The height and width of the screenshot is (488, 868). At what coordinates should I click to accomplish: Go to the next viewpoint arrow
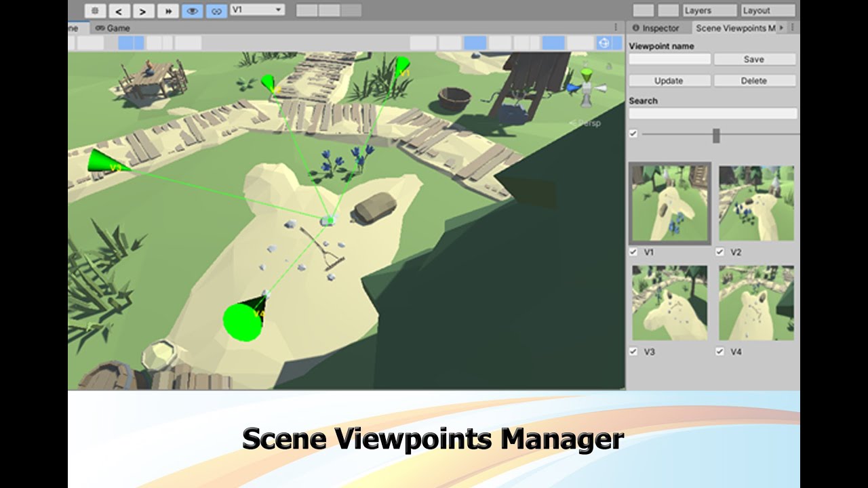point(143,11)
